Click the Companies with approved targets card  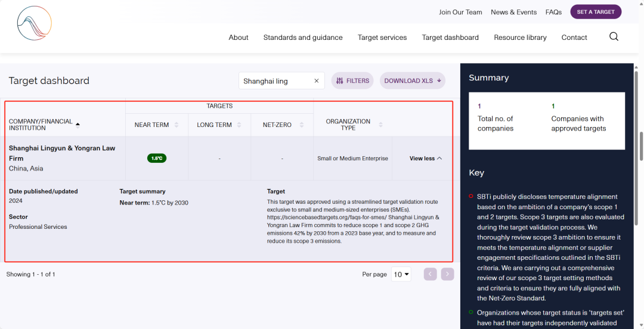(577, 118)
